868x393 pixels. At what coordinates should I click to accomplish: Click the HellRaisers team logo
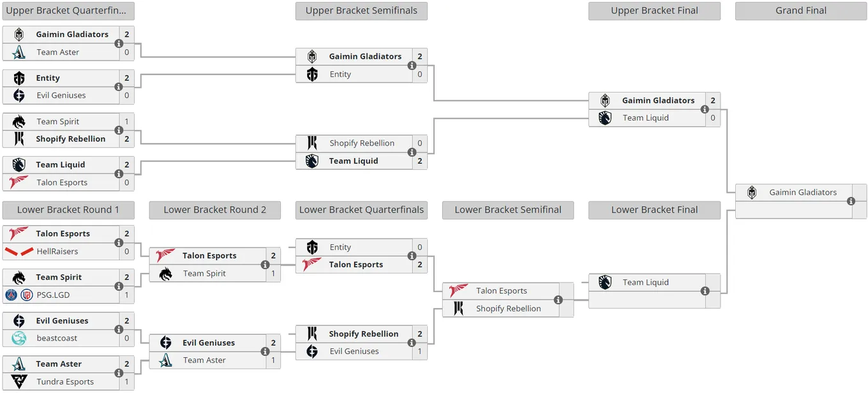[x=19, y=251]
